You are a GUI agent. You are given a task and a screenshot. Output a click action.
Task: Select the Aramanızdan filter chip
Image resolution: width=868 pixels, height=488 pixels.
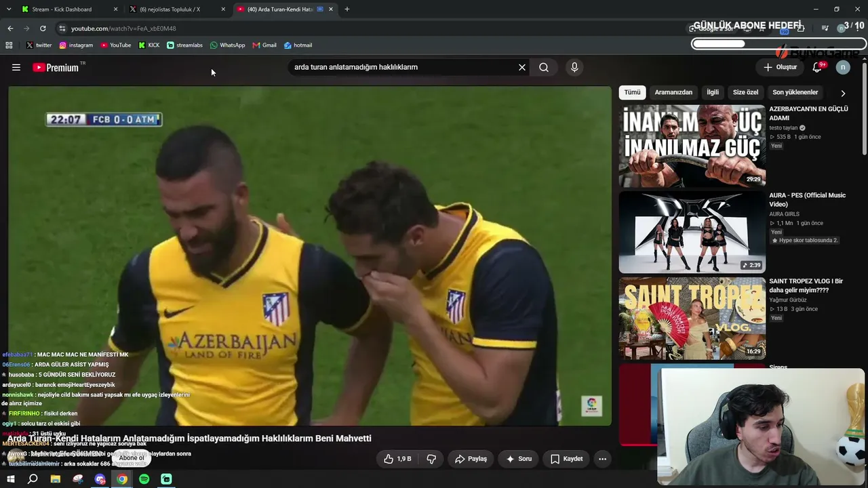point(673,92)
